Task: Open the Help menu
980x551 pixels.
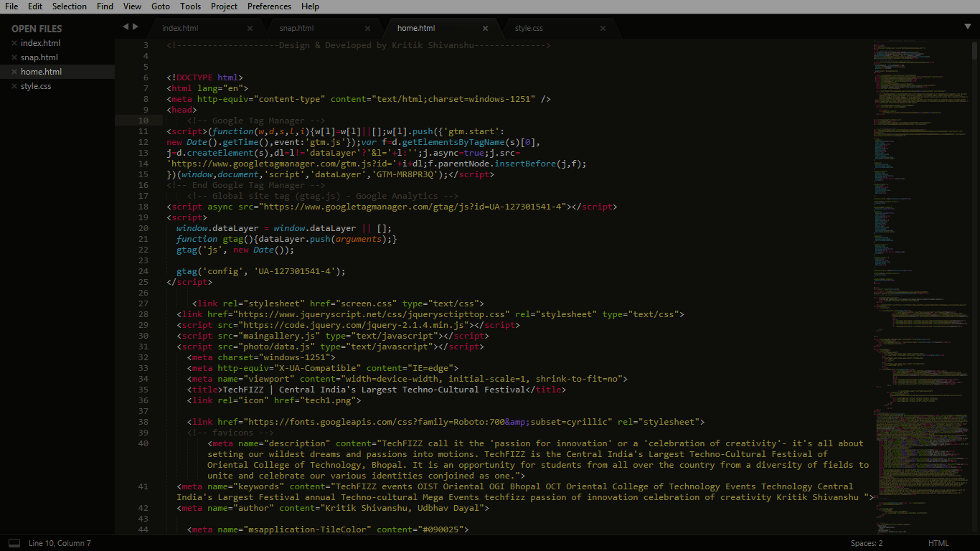Action: [x=310, y=6]
